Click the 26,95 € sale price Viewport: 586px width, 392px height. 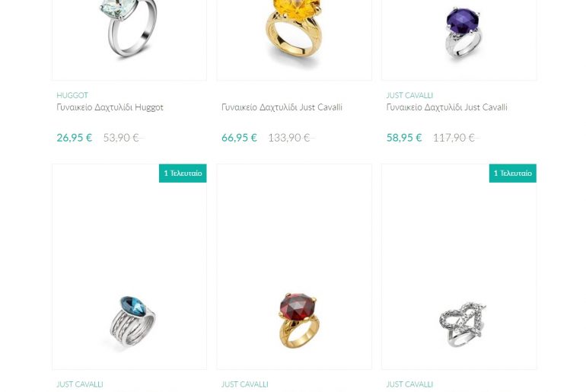pyautogui.click(x=75, y=138)
